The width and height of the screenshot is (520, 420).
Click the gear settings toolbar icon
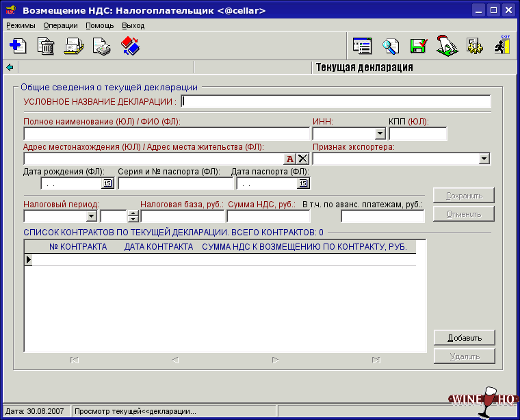coord(475,47)
